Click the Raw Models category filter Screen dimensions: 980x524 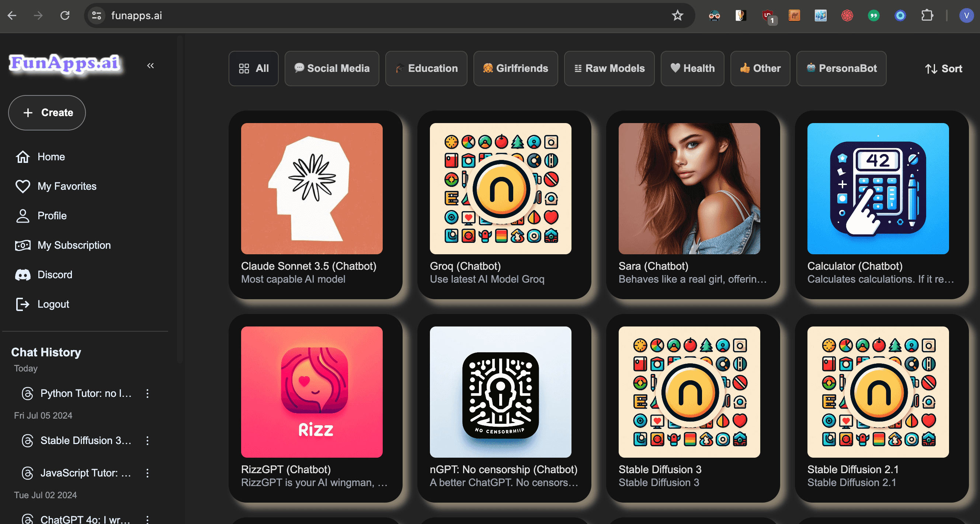coord(609,68)
